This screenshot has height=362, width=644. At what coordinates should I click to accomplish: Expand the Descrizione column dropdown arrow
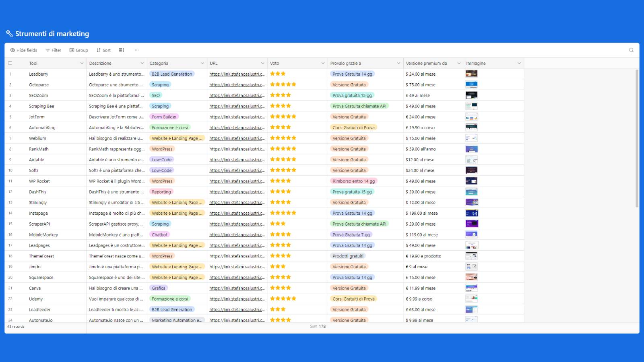coord(142,63)
